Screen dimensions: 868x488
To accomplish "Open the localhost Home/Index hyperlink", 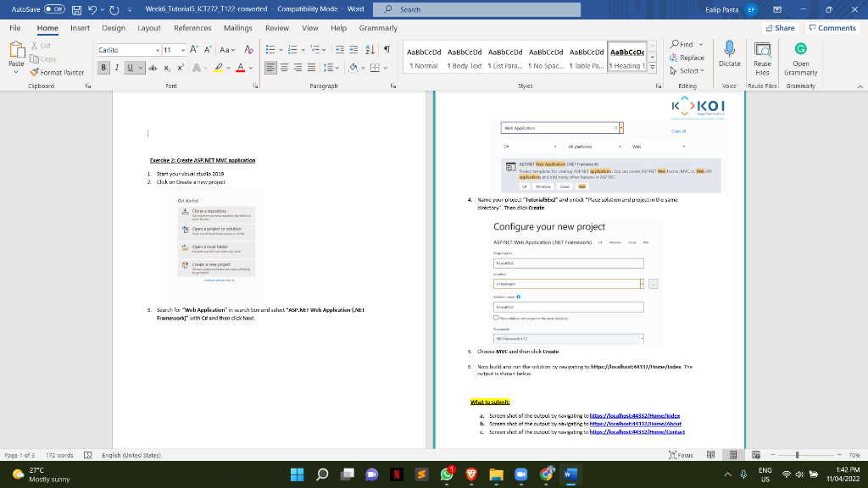I will pyautogui.click(x=634, y=415).
